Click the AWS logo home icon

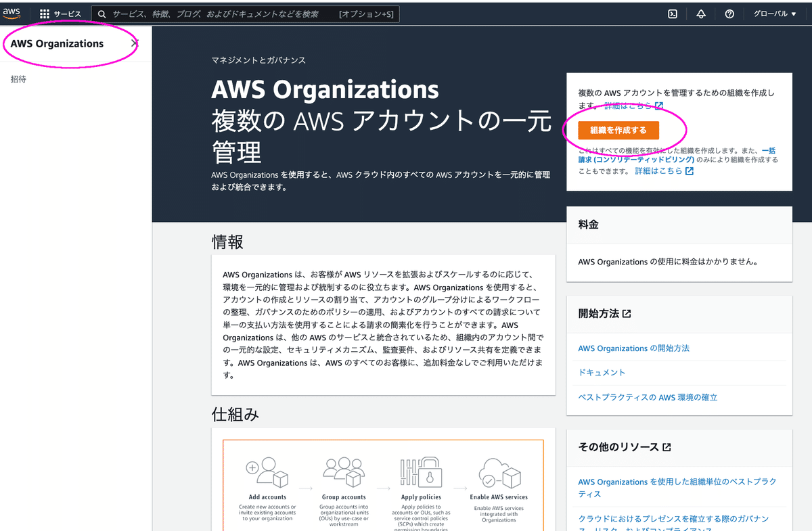(12, 14)
